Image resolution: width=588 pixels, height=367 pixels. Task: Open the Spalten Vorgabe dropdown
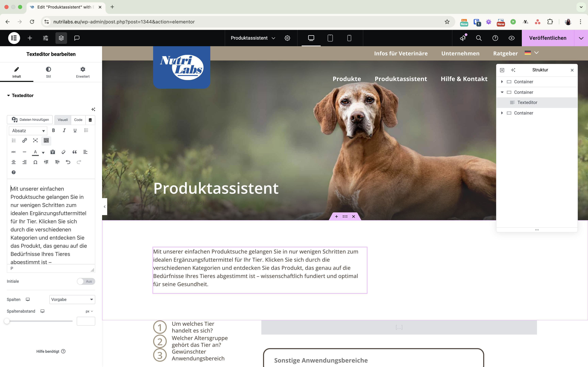coord(72,300)
